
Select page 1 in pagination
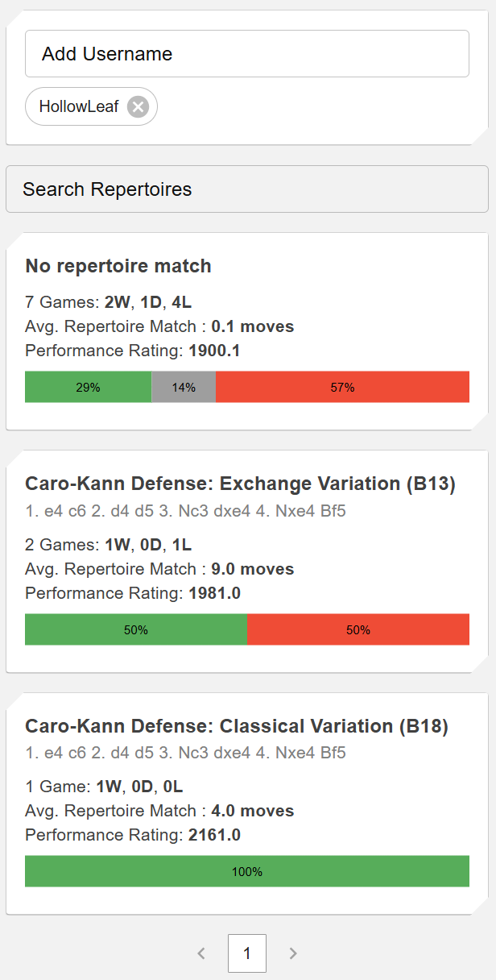point(247,953)
